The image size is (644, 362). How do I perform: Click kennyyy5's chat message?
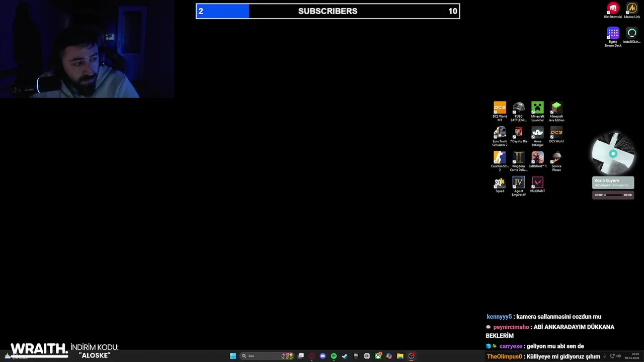coord(544,317)
